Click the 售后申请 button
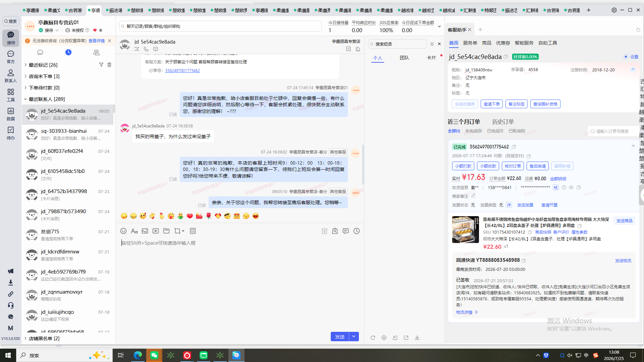 click(x=538, y=166)
